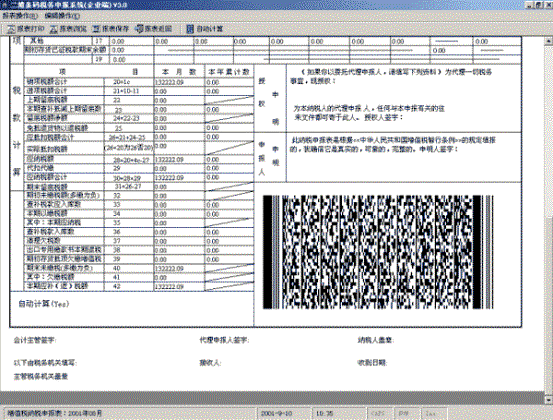Screen dimensions: 553x420
Task: Open report preview (报表浏览) from the toolbar
Action: click(x=68, y=29)
